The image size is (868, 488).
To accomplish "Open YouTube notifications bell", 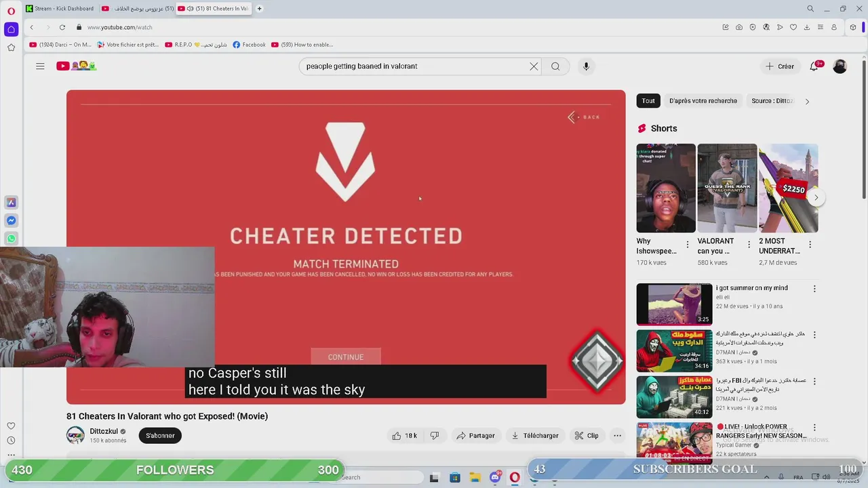I will pos(814,66).
